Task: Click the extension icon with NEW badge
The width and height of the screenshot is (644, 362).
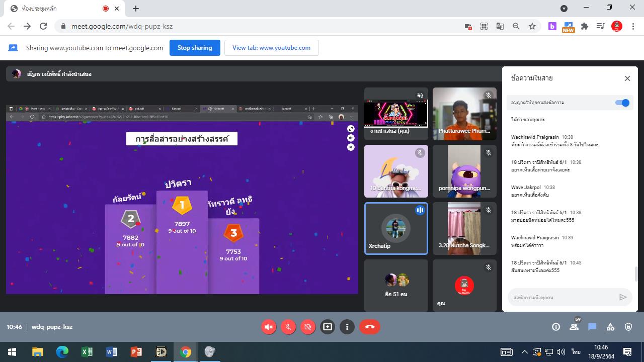Action: (569, 27)
